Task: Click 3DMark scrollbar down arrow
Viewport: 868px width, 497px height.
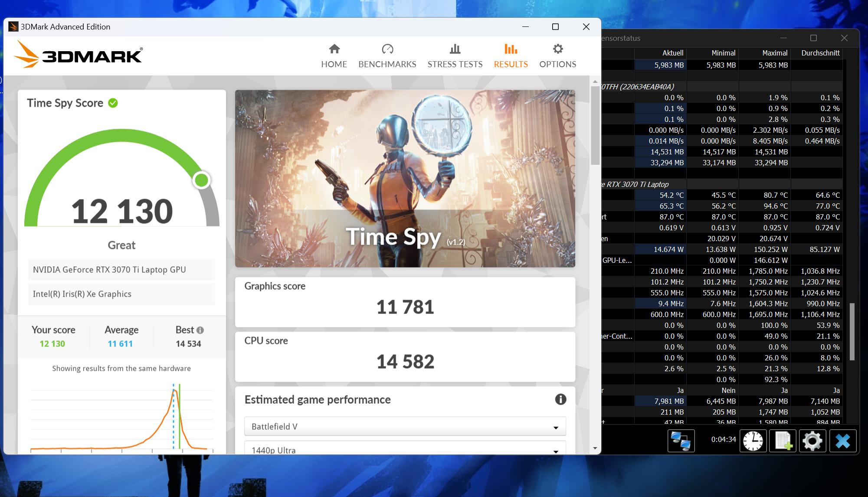Action: click(x=595, y=448)
